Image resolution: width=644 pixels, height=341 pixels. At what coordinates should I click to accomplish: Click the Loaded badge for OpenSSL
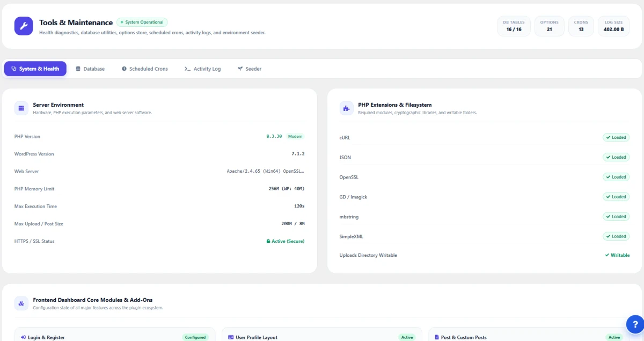pyautogui.click(x=616, y=177)
